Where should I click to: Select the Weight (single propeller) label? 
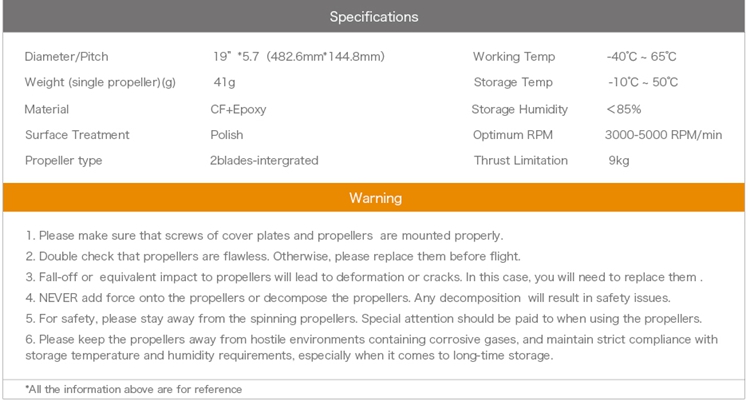(x=100, y=83)
